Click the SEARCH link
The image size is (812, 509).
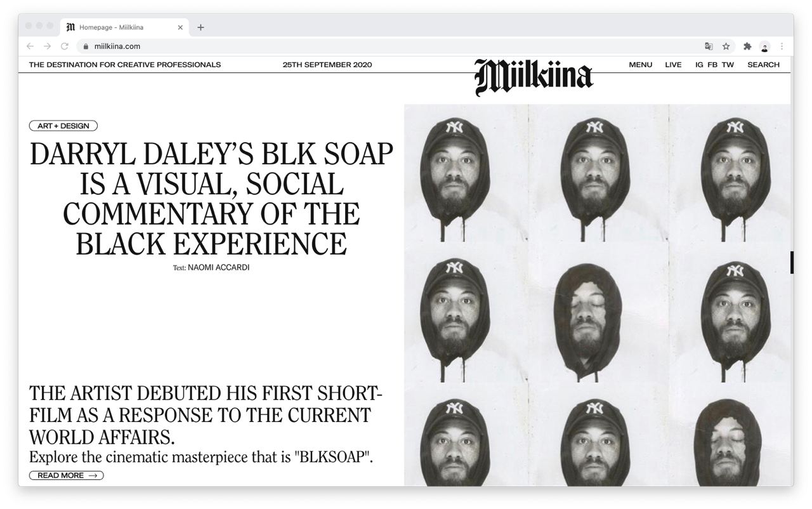(x=763, y=65)
